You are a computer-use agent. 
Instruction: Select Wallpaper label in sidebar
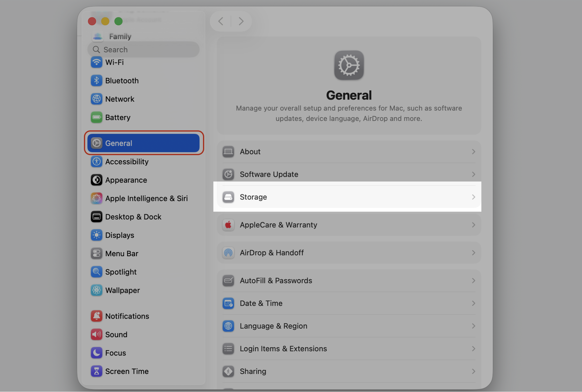[x=123, y=291]
